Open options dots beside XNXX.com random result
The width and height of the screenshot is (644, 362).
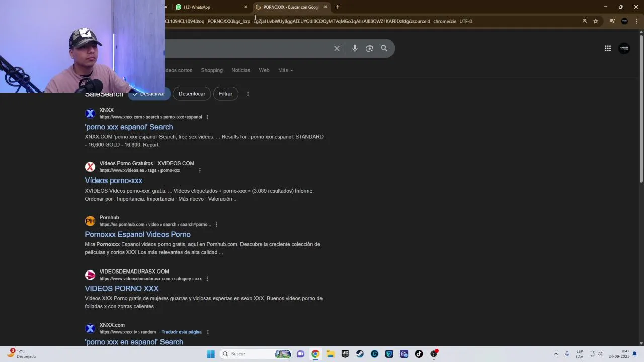(208, 332)
